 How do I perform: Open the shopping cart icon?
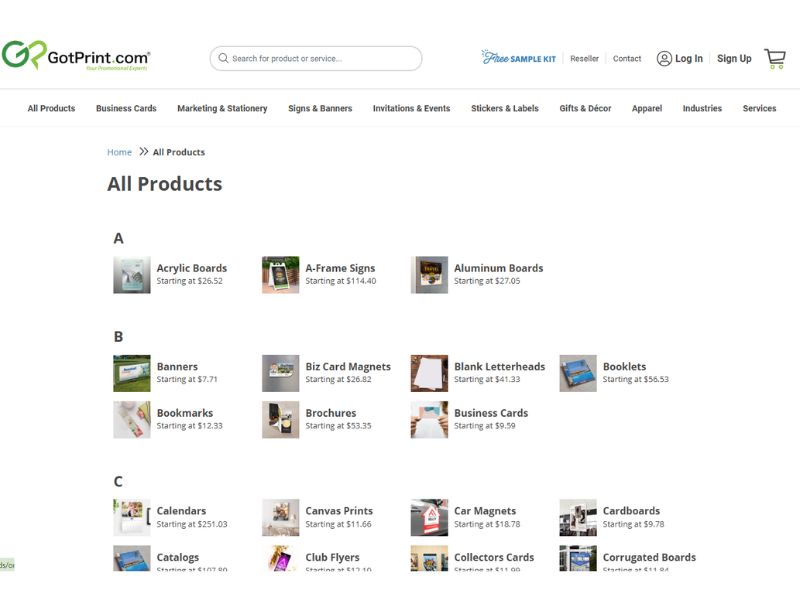click(x=775, y=58)
